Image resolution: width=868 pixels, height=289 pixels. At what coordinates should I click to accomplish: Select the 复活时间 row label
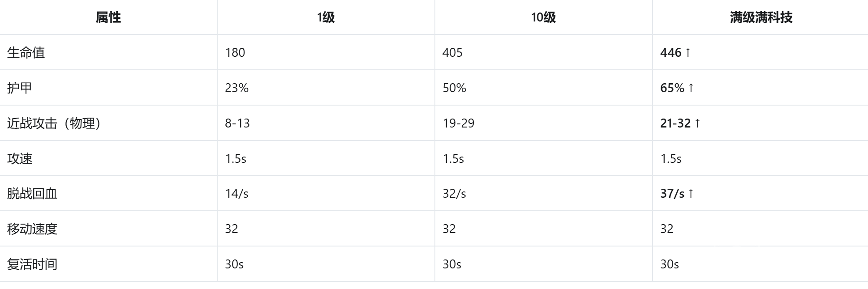tap(32, 264)
